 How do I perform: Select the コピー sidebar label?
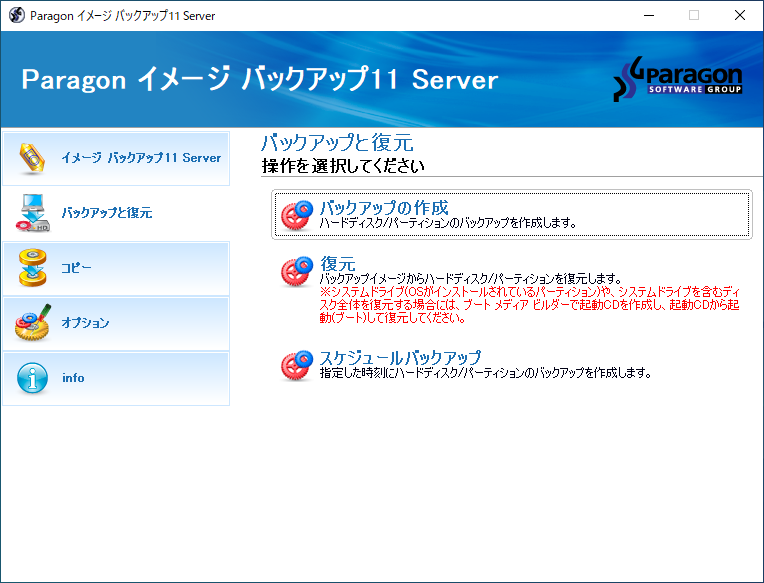(76, 268)
